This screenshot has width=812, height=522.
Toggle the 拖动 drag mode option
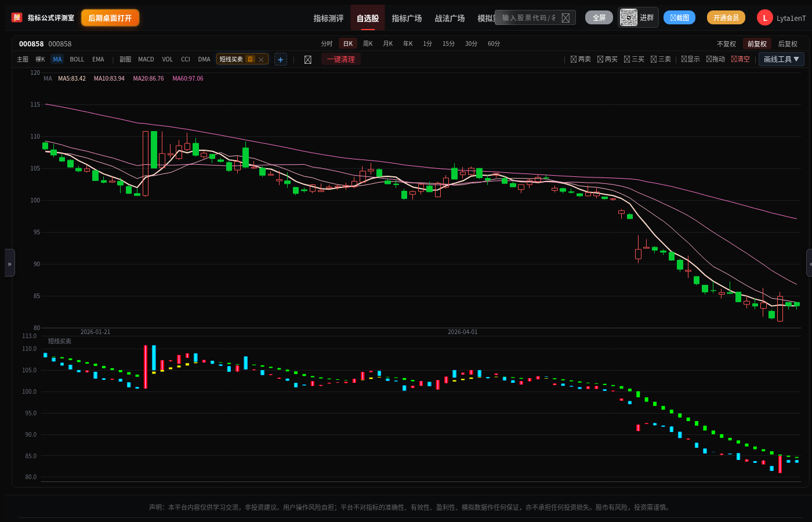coord(715,59)
